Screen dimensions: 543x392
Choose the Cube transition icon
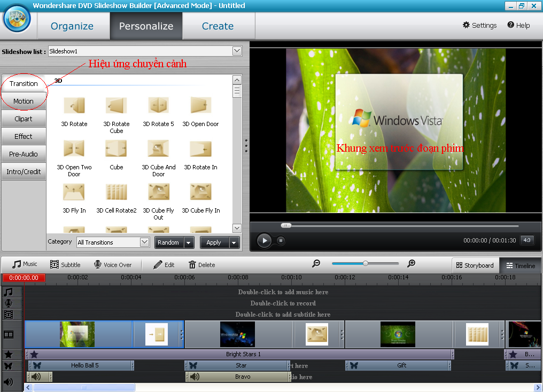117,148
